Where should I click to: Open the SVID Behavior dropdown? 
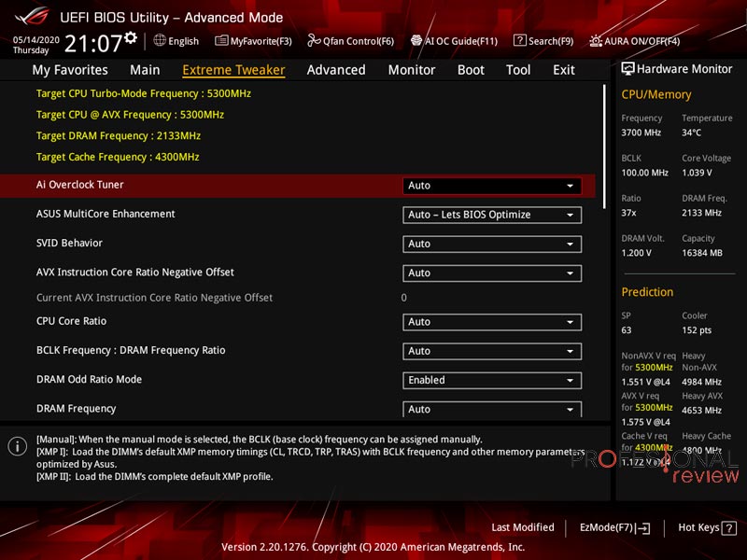(492, 244)
